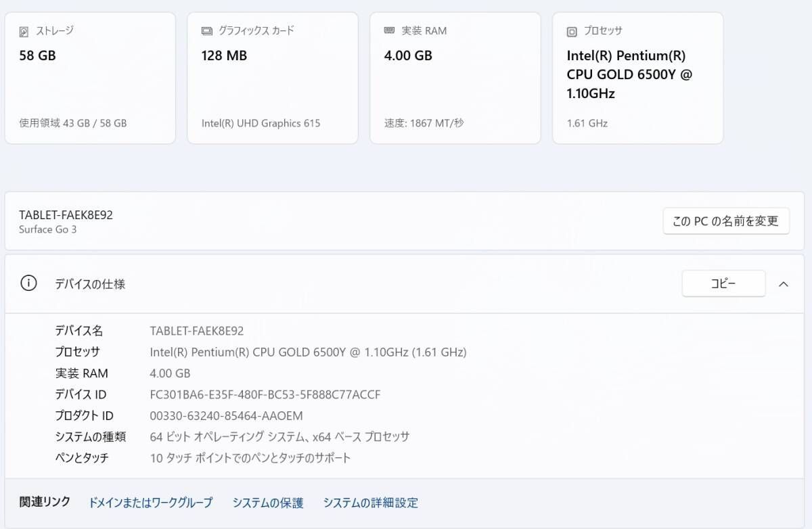Click この PC の名前を変更 button
This screenshot has height=529, width=812.
pyautogui.click(x=725, y=221)
